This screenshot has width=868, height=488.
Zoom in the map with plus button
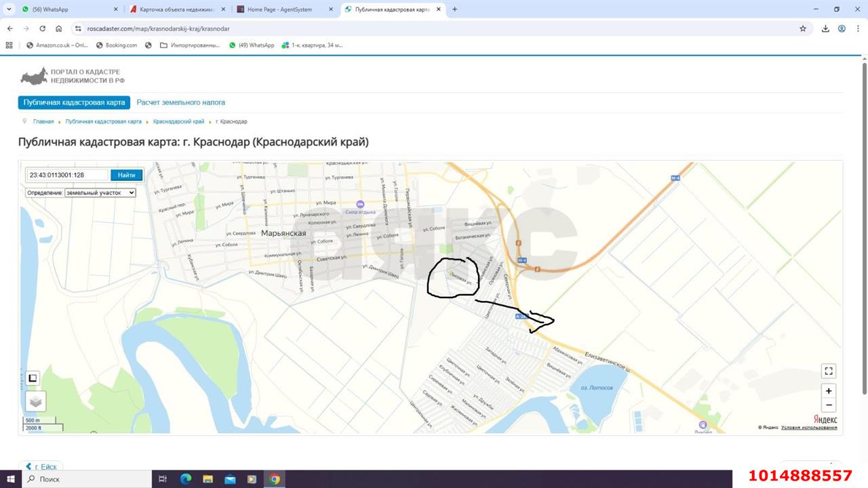(828, 391)
